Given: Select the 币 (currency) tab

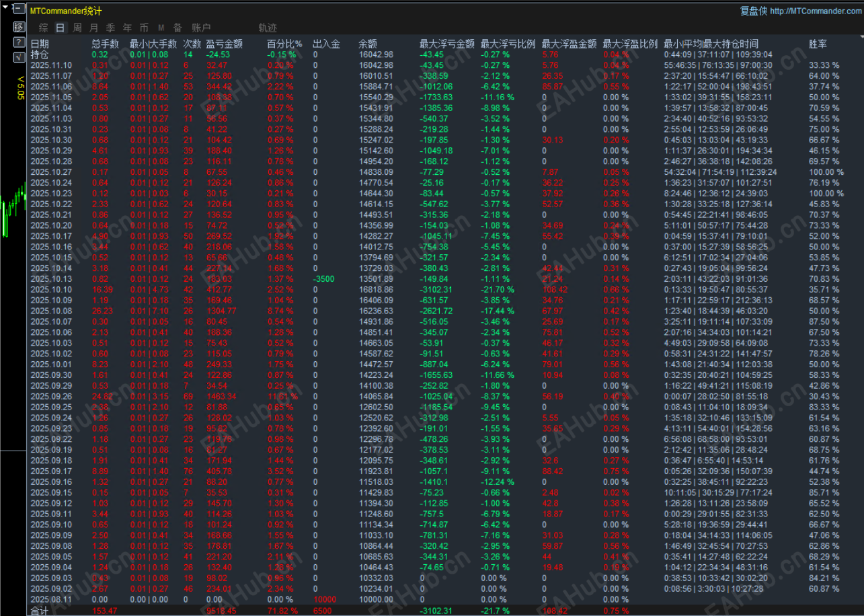Looking at the screenshot, I should pos(144,28).
